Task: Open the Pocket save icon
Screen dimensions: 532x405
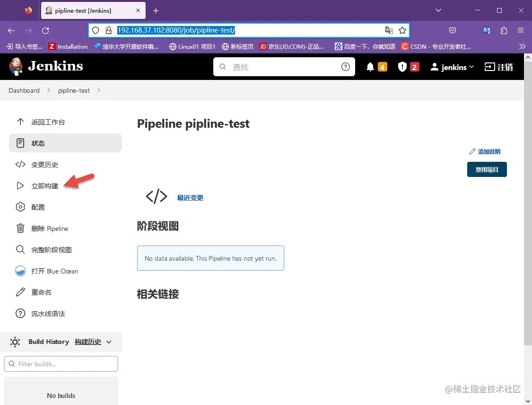Action: tap(453, 30)
